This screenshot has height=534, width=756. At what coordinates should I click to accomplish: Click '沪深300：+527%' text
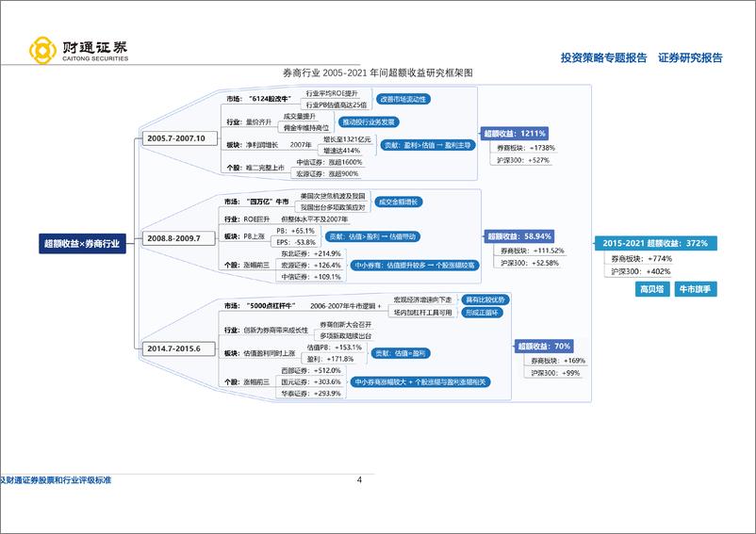[522, 160]
